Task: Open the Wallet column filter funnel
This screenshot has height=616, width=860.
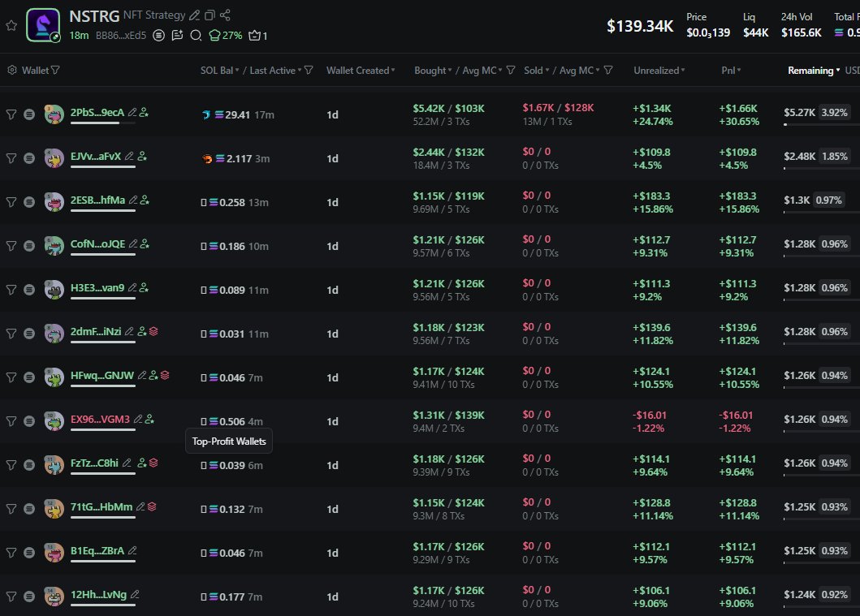Action: point(55,71)
